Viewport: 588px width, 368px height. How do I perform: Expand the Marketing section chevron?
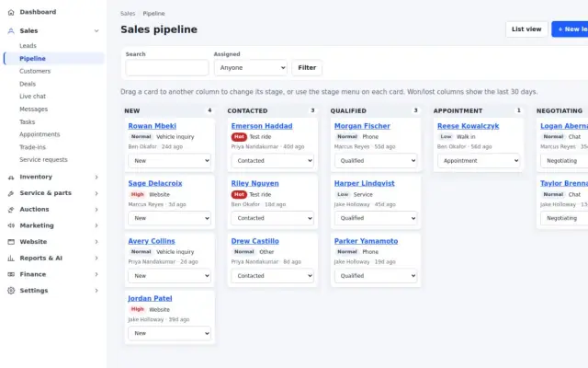[96, 225]
